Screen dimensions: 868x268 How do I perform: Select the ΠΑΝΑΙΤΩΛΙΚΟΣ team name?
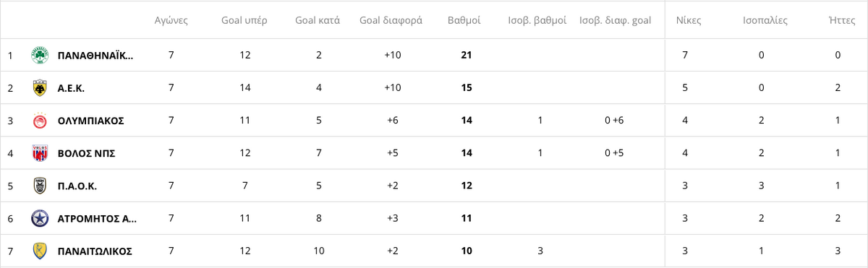pyautogui.click(x=95, y=251)
